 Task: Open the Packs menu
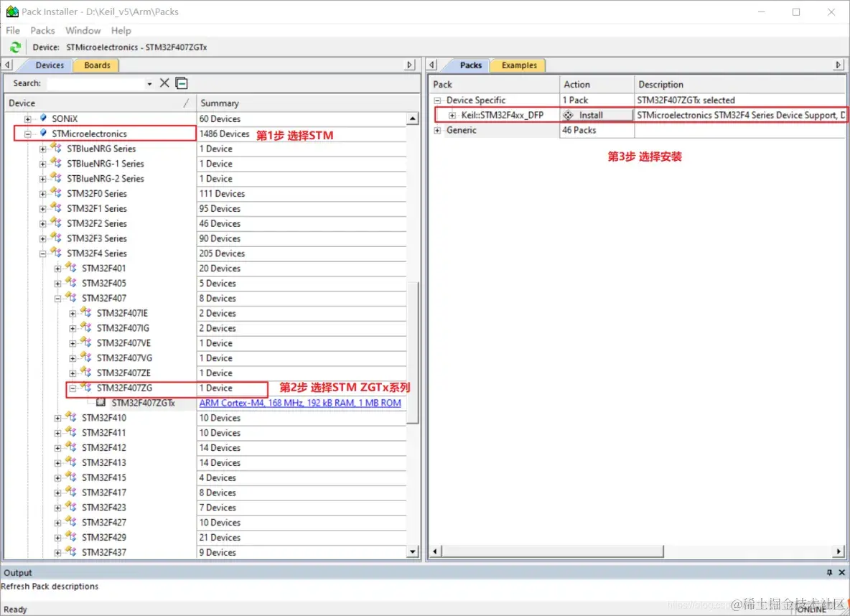click(42, 30)
